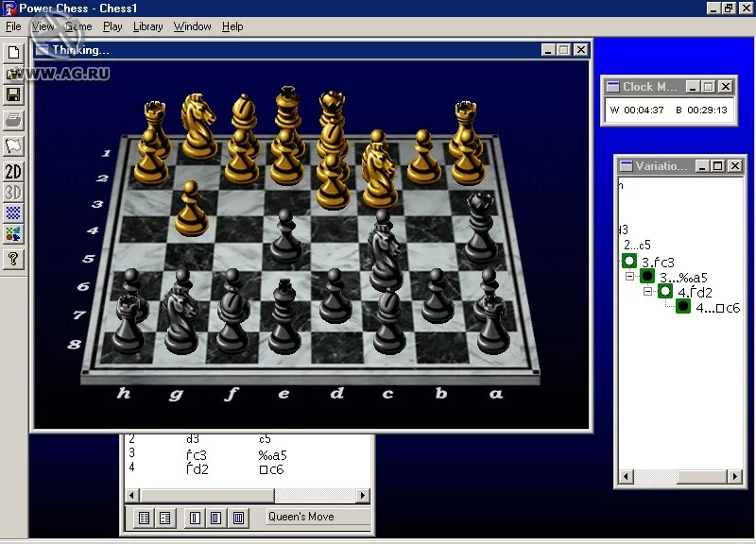Click 2...c5 entry in Variations window
This screenshot has width=756, height=544.
coord(637,245)
